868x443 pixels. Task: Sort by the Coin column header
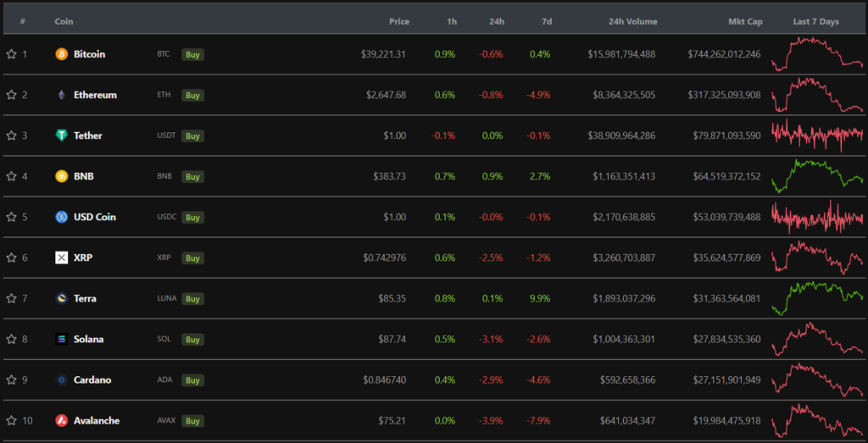(64, 21)
